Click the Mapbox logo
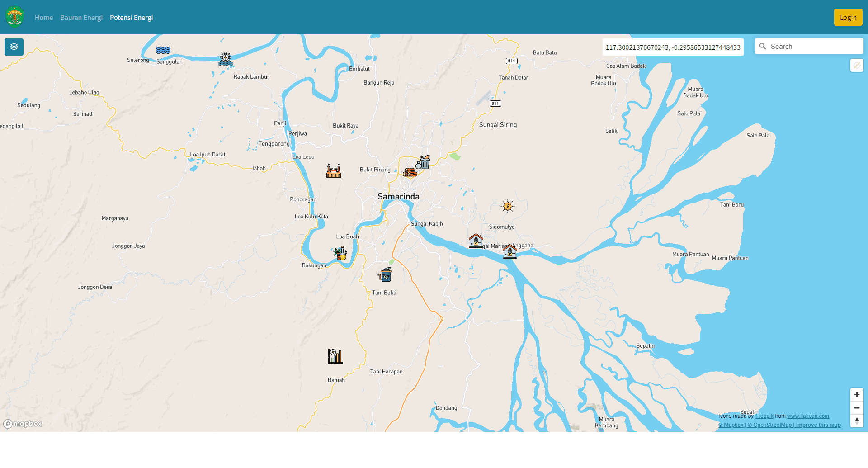 click(23, 424)
